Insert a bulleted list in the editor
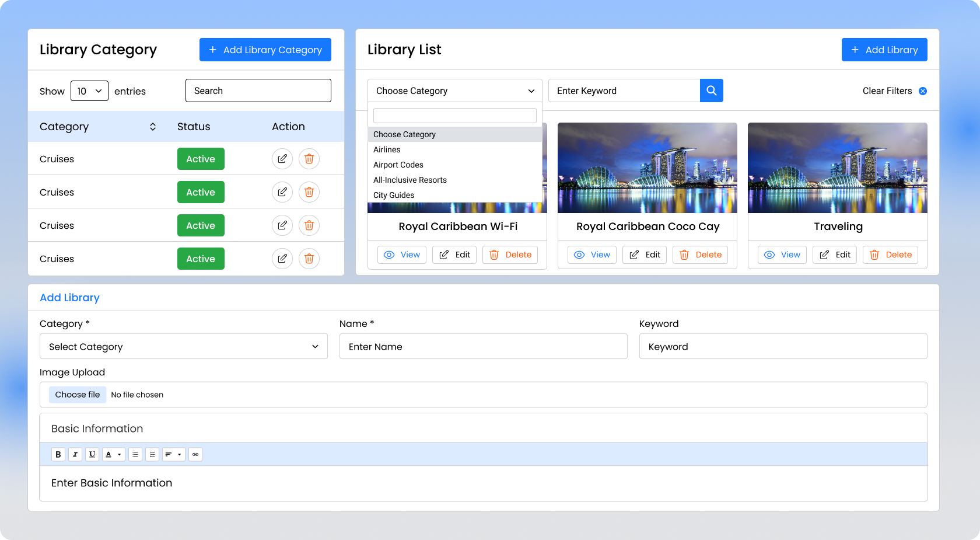 click(135, 454)
